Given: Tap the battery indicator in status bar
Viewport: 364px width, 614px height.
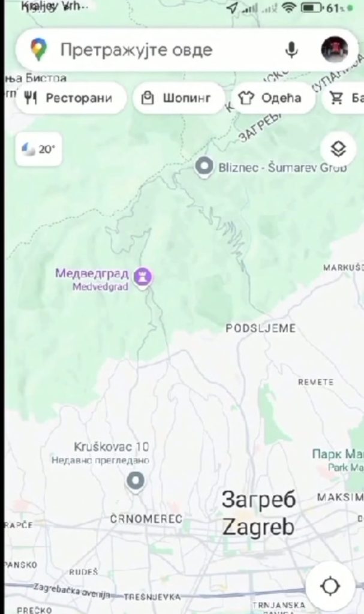Looking at the screenshot, I should point(312,7).
